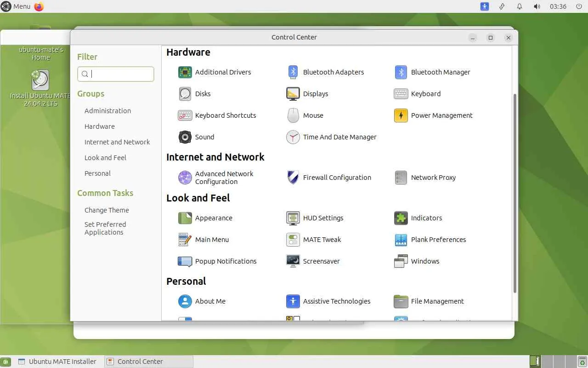This screenshot has width=588, height=368.
Task: Open the Trash icon in the bottom panel
Action: pyautogui.click(x=582, y=362)
